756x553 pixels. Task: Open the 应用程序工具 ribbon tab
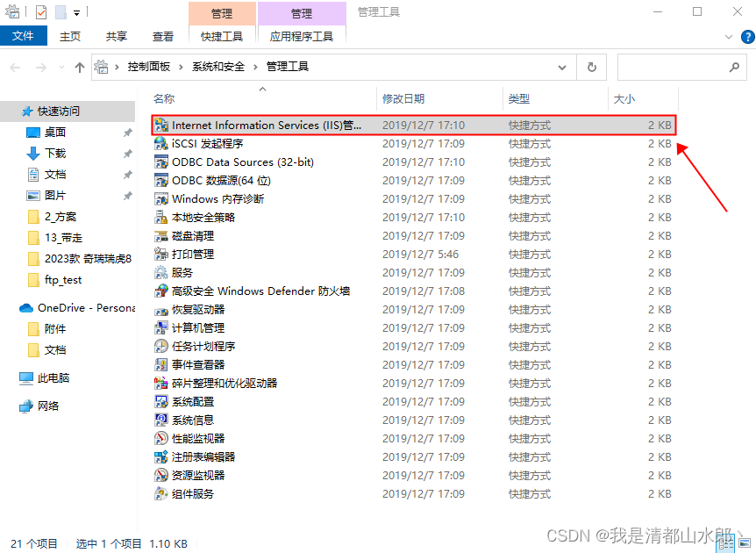[302, 37]
